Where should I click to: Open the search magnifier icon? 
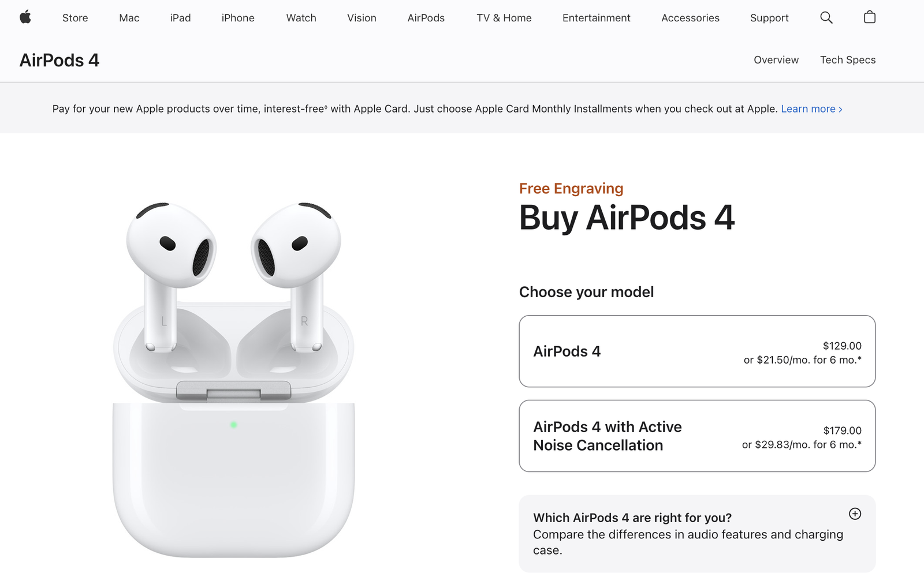pos(826,18)
